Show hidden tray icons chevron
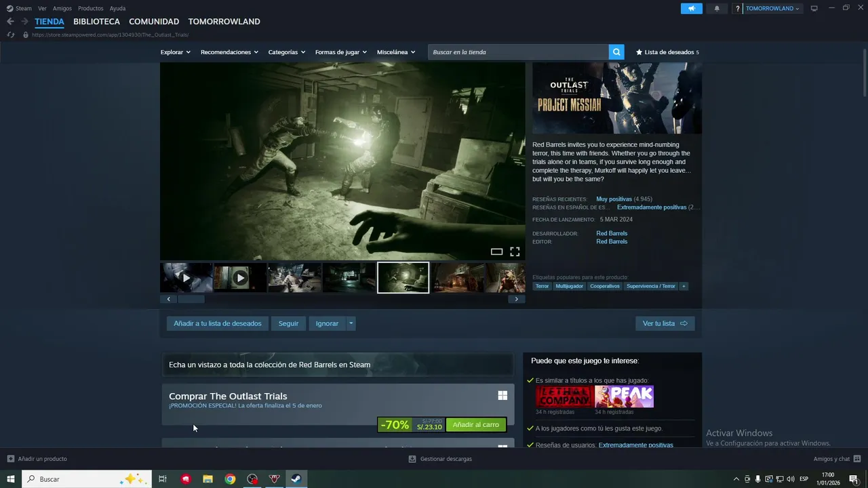The height and width of the screenshot is (488, 868). tap(736, 479)
